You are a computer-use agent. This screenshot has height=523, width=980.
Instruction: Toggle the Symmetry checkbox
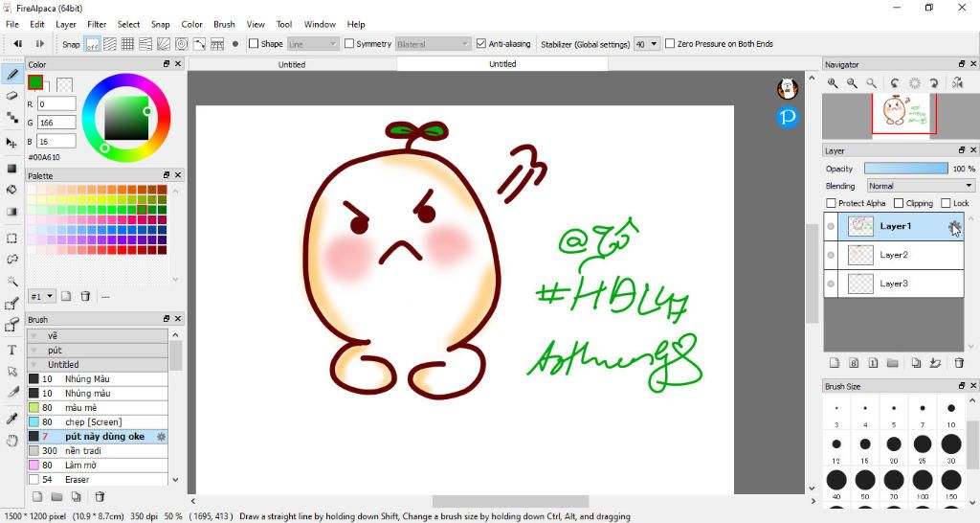click(349, 44)
